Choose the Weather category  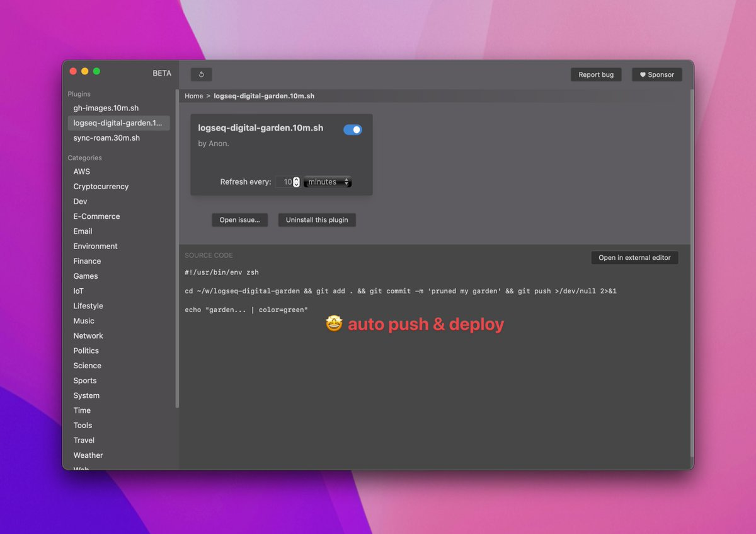88,455
